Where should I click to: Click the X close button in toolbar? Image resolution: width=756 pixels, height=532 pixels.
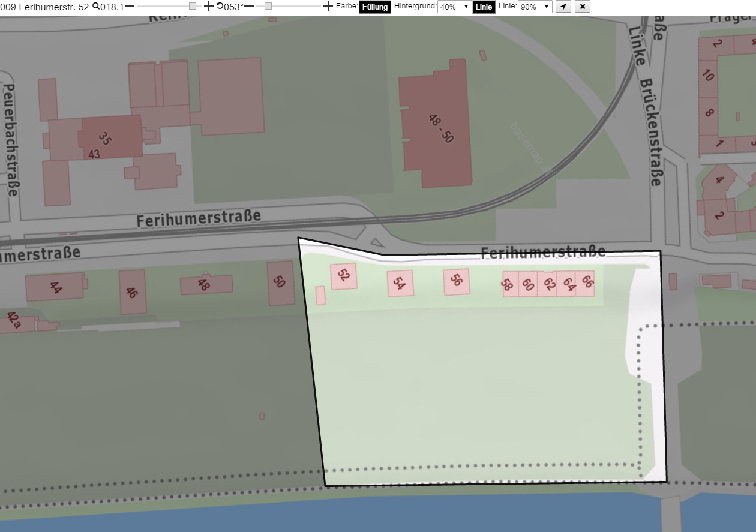point(582,7)
